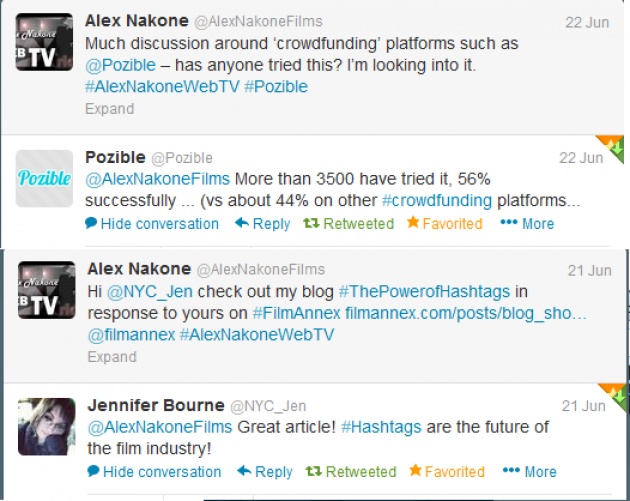Toggle the Favorited label on Jennifer Bourne's tweet
This screenshot has width=630, height=501.
(x=454, y=472)
